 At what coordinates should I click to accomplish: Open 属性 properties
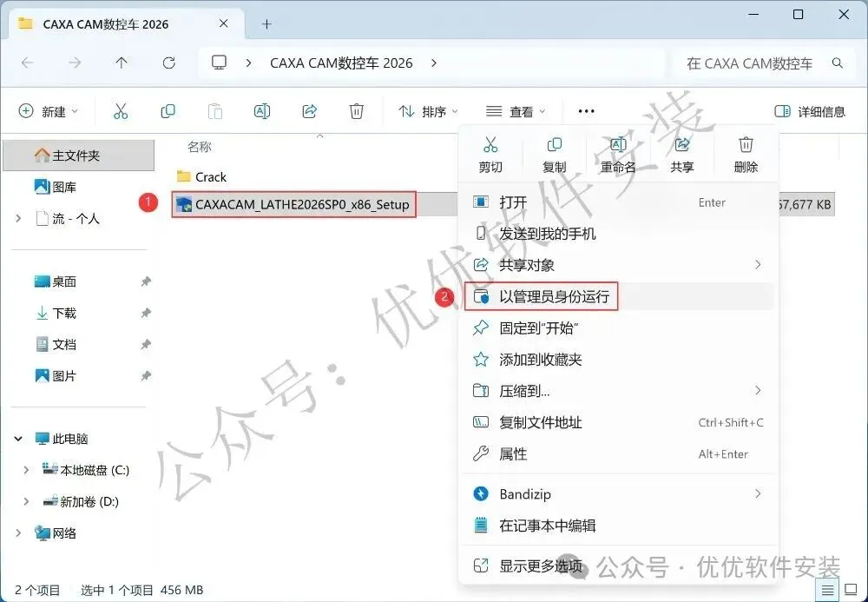point(618,453)
